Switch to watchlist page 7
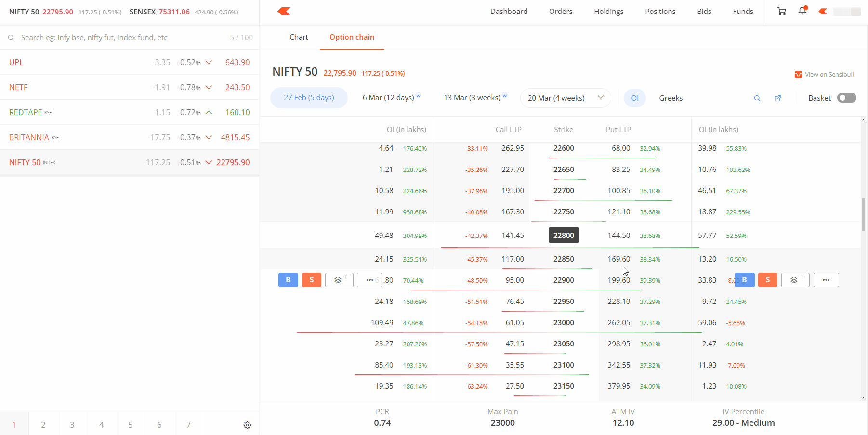Viewport: 868px width, 435px height. coord(188,424)
